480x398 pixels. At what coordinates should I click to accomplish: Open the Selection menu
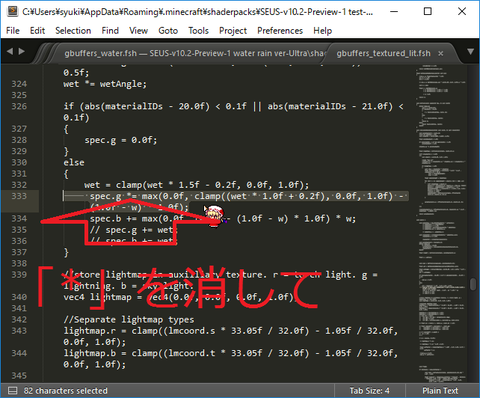pos(73,31)
